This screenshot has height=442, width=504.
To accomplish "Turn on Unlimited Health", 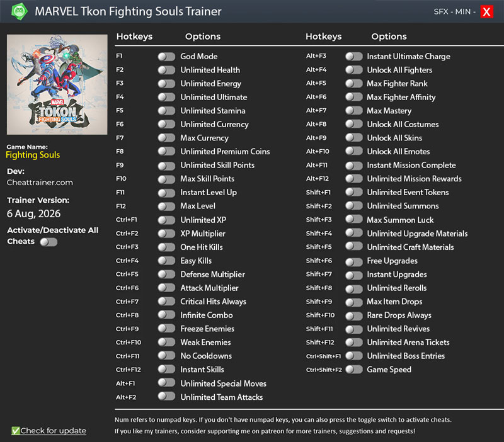I will coord(166,70).
